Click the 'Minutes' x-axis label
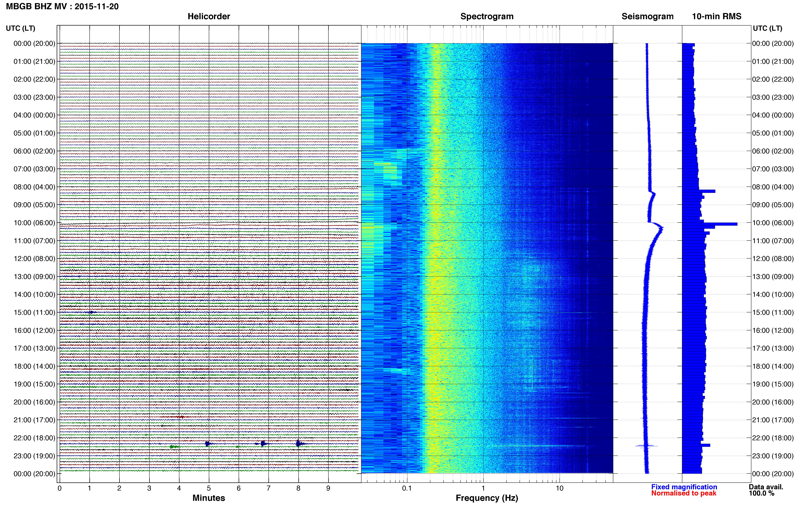This screenshot has height=508, width=812. click(x=208, y=498)
